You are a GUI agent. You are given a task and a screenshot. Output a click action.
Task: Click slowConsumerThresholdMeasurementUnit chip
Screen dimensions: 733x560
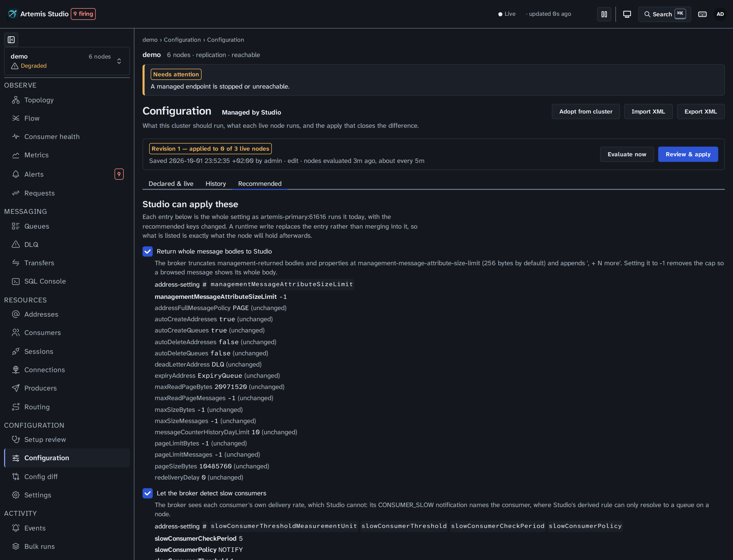click(284, 526)
